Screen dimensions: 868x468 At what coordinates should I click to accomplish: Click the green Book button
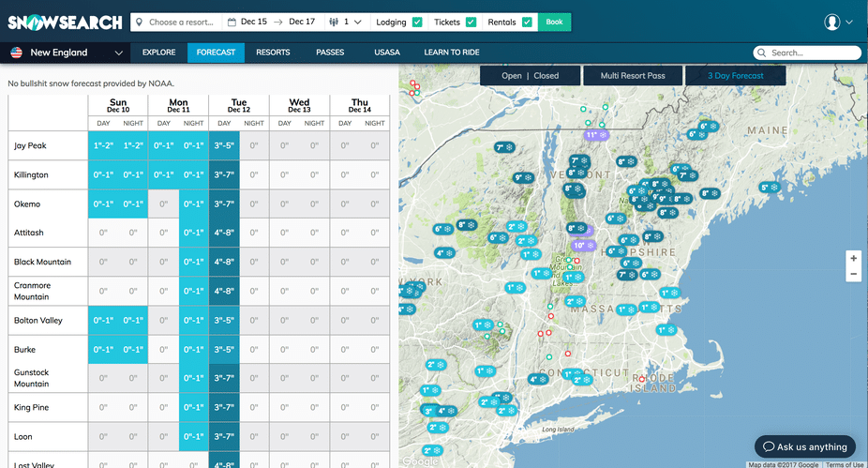point(554,23)
